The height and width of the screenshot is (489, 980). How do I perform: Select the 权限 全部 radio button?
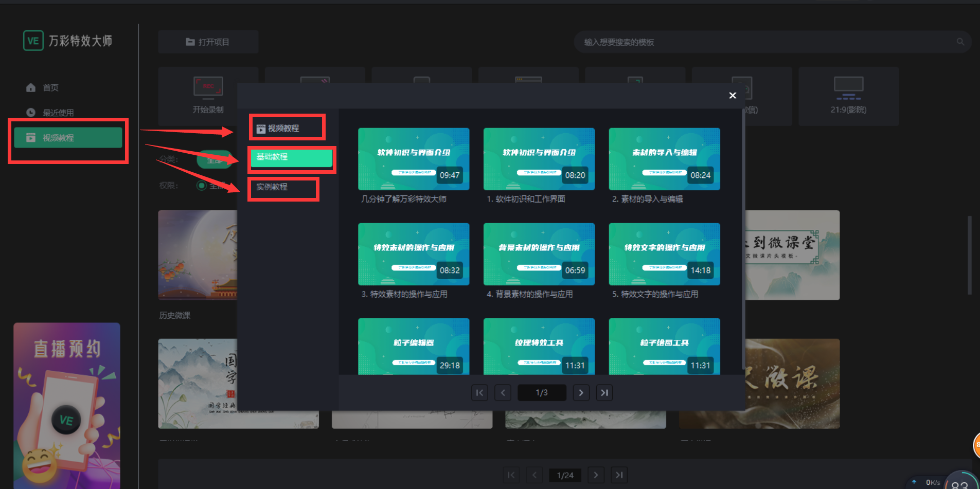coord(202,186)
